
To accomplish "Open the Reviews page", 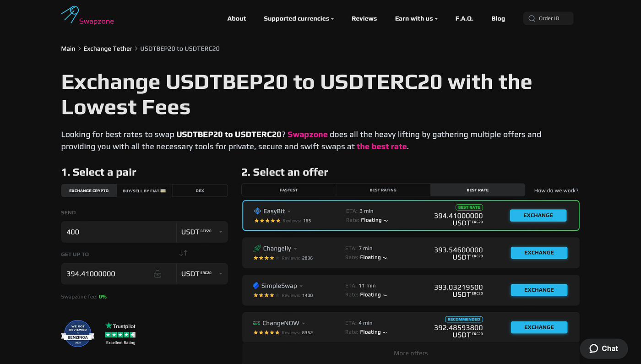I will 364,19.
